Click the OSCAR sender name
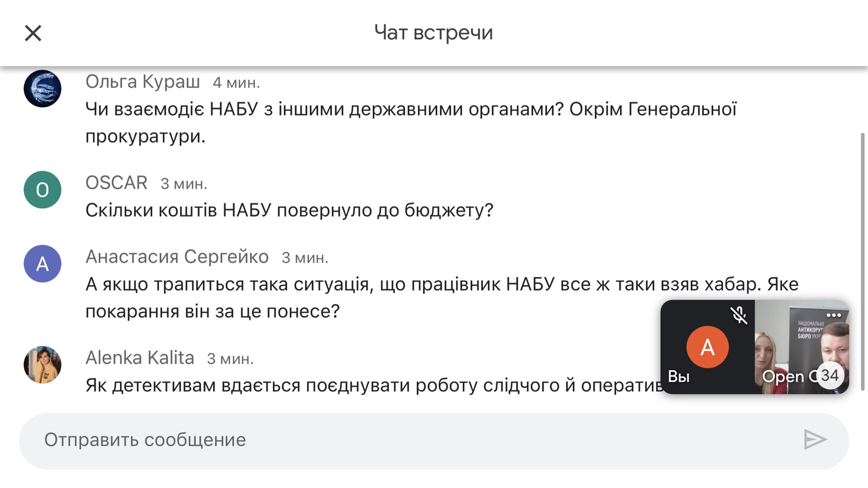This screenshot has height=488, width=868. tap(116, 183)
